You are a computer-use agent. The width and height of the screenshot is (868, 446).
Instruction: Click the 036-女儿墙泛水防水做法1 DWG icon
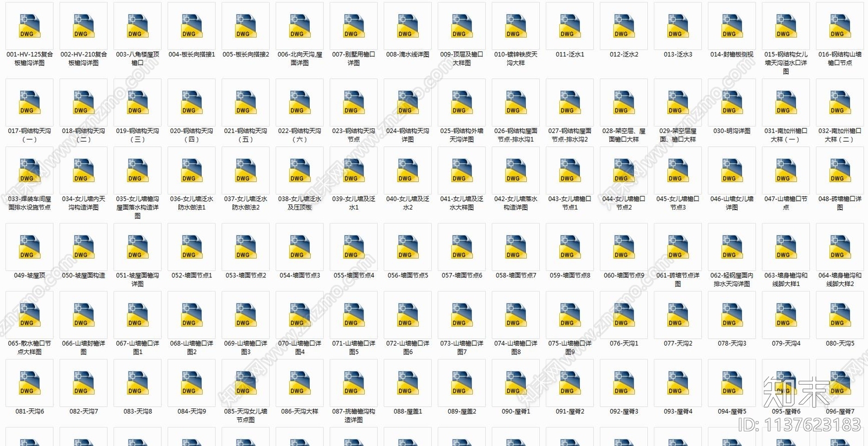[x=192, y=170]
